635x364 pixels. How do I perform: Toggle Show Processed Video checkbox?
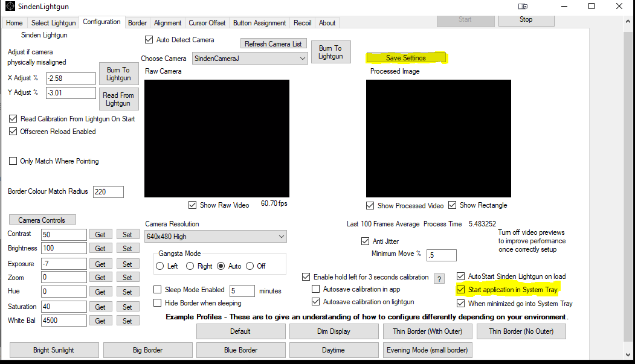pyautogui.click(x=370, y=205)
